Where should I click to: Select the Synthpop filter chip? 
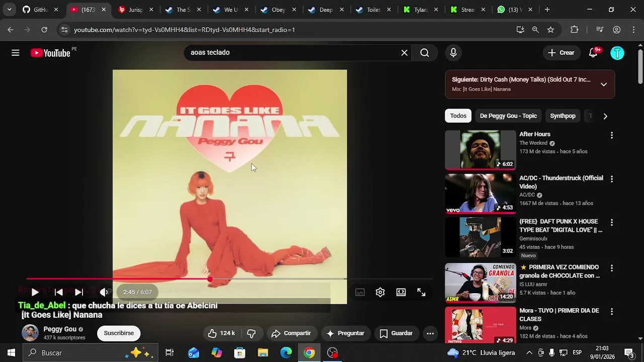pos(562,116)
